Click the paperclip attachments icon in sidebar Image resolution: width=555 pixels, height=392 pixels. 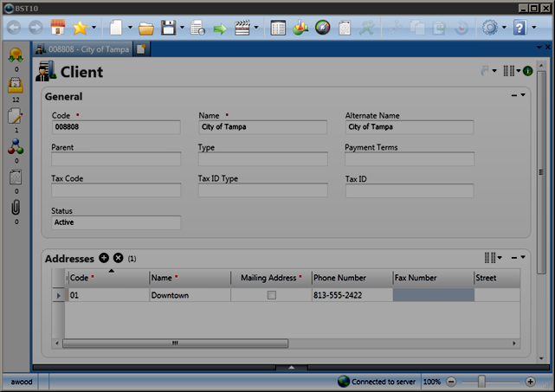pyautogui.click(x=15, y=208)
